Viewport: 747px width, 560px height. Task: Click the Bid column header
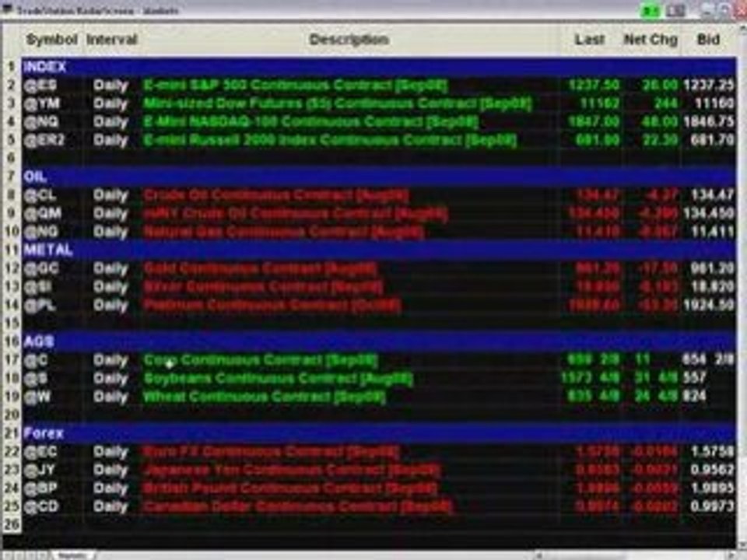point(708,40)
